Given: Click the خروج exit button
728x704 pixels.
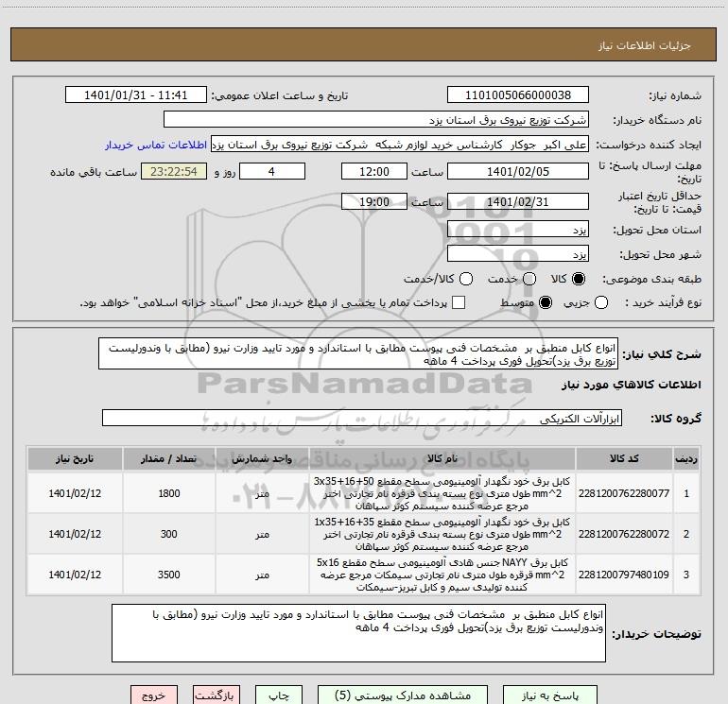Looking at the screenshot, I should (x=154, y=695).
